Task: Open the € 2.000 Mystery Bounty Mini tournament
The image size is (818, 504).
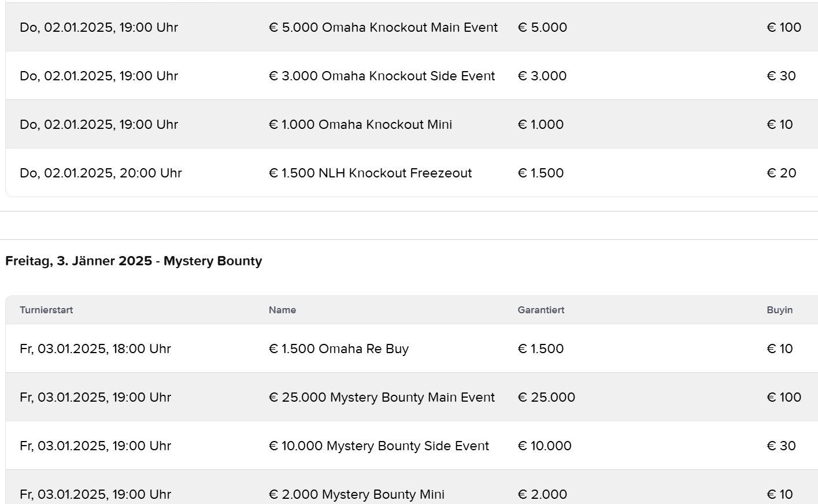Action: click(x=356, y=494)
